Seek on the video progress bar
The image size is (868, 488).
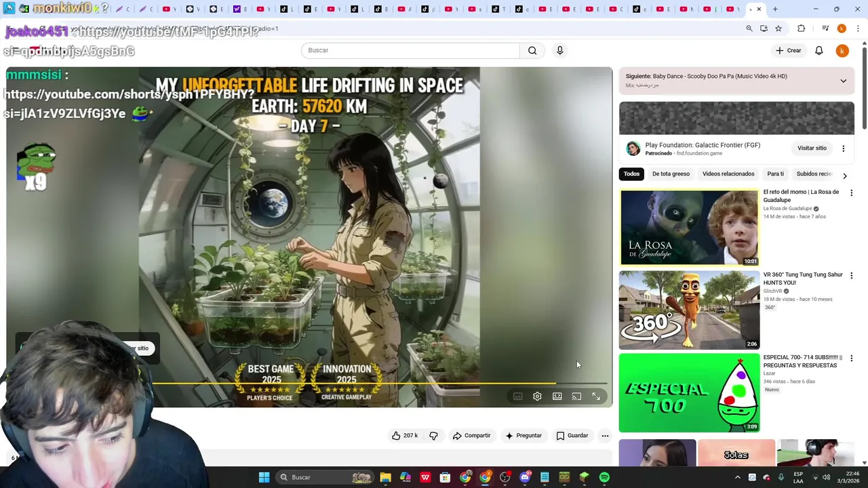380,384
